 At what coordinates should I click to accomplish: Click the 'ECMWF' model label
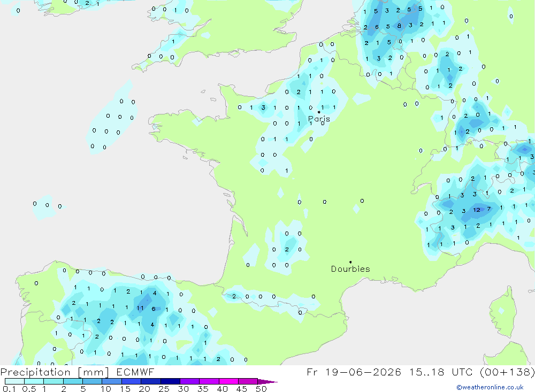pyautogui.click(x=135, y=372)
